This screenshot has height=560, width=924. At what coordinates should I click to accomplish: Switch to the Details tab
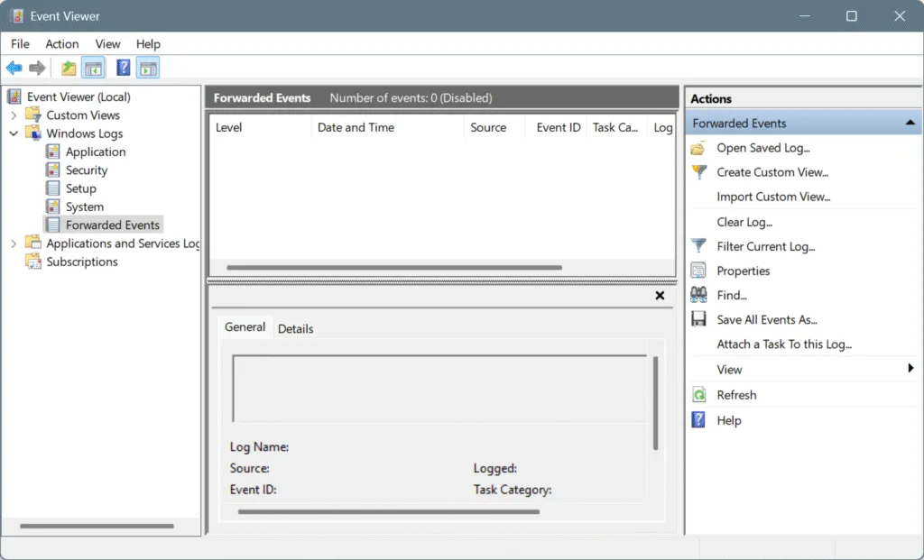click(296, 328)
